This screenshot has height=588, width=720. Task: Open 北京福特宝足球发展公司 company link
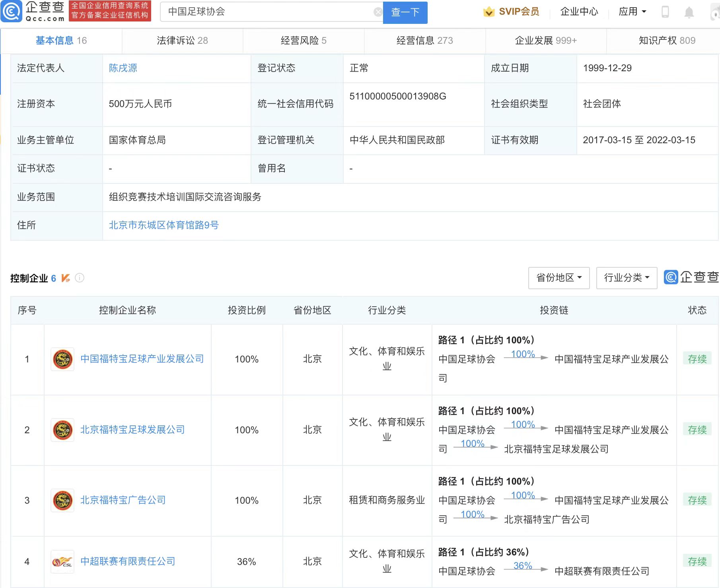coord(132,430)
